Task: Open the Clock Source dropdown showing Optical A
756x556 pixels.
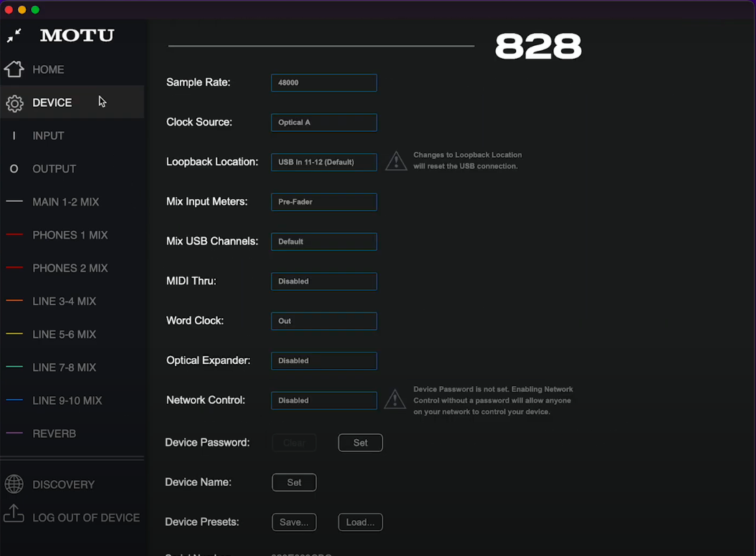Action: tap(324, 123)
